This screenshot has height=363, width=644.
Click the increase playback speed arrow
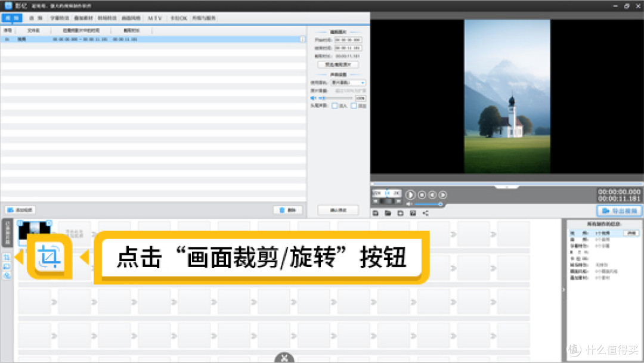pos(398,201)
